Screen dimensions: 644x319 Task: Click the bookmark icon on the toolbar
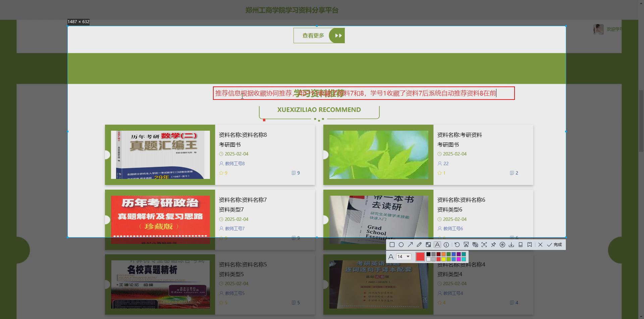click(530, 245)
